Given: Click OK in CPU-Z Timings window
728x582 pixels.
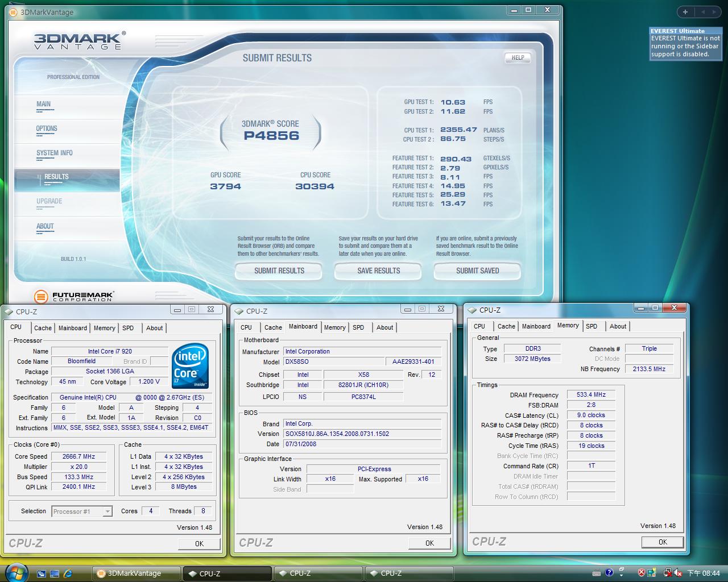Looking at the screenshot, I should [x=663, y=542].
